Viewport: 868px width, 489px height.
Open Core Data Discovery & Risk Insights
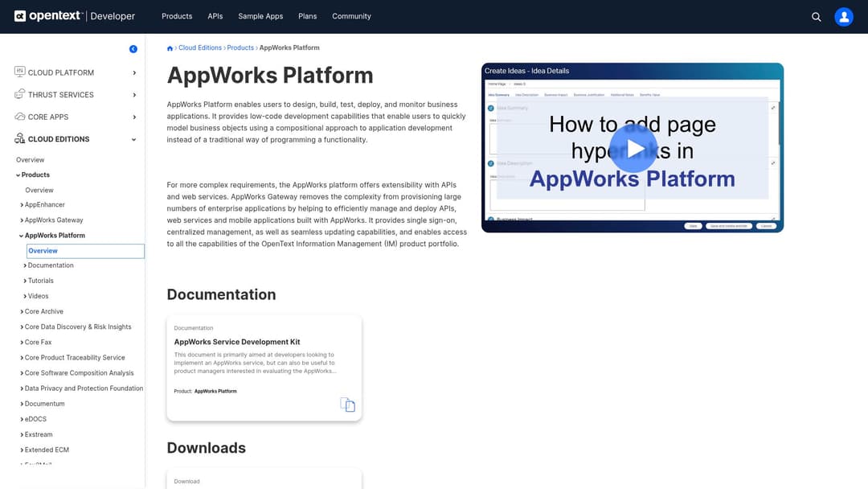point(78,327)
